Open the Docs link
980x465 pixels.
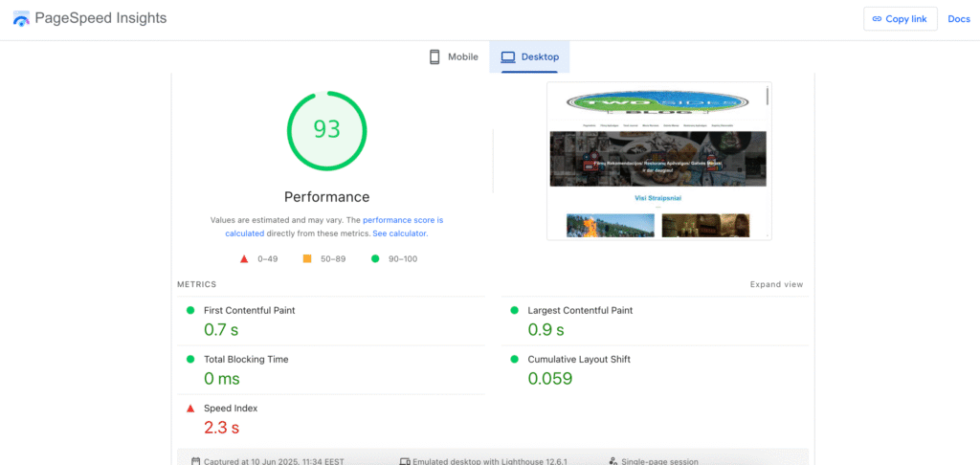959,19
